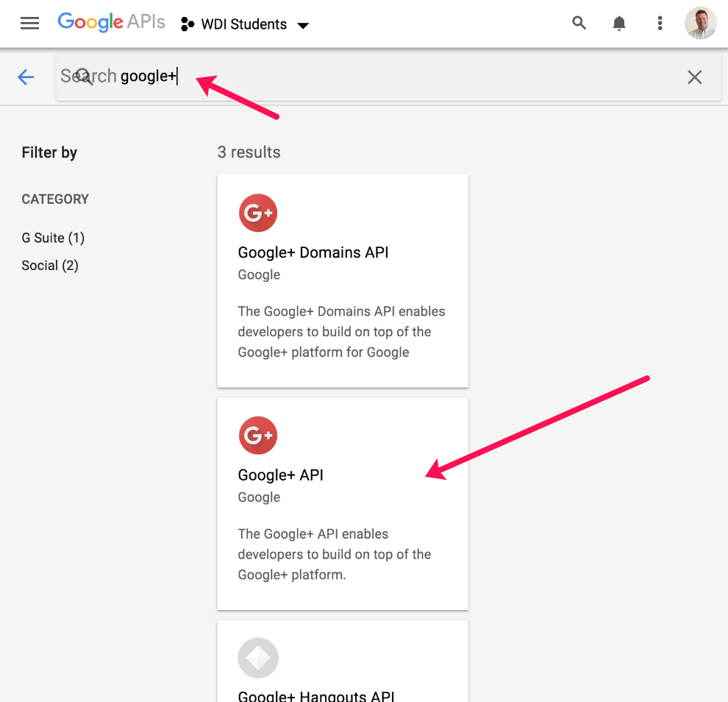Viewport: 728px width, 702px height.
Task: Click the Google APIs logo
Action: pyautogui.click(x=111, y=23)
